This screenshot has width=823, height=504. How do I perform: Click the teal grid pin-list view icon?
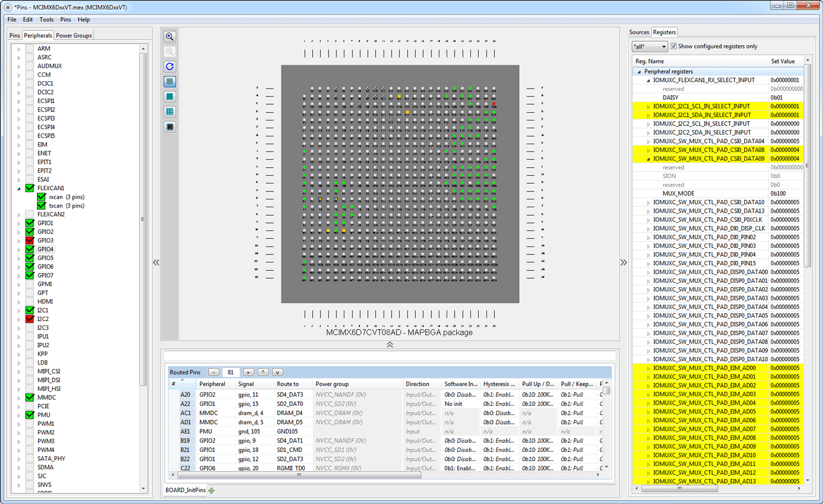click(170, 111)
